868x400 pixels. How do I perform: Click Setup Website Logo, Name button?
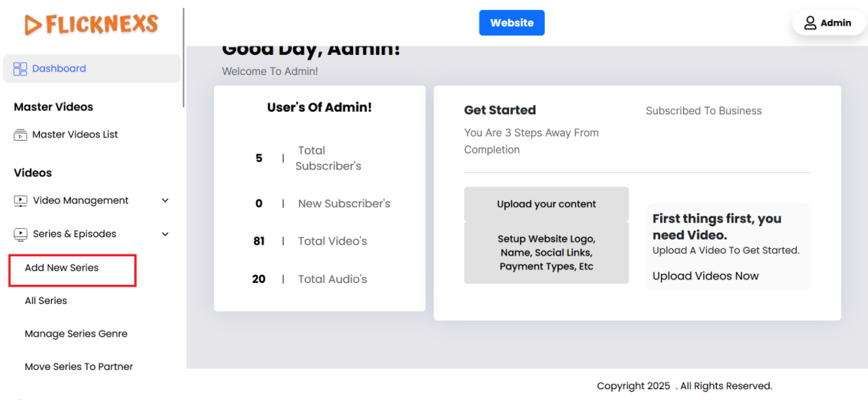point(546,252)
